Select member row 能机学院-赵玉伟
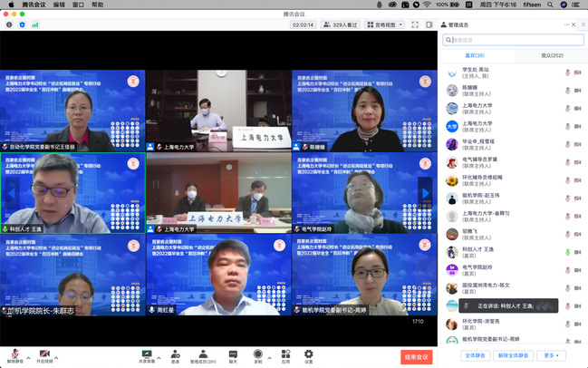 513,199
